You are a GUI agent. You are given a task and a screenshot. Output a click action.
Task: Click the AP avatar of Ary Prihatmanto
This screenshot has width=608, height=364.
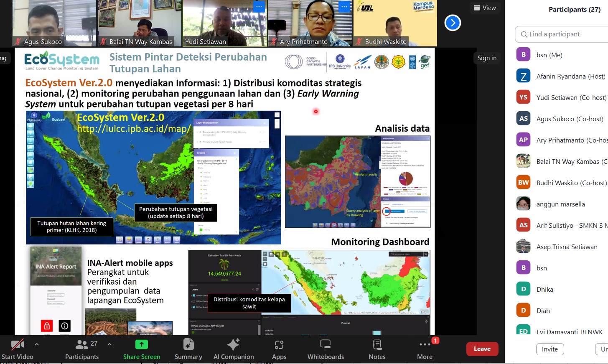[524, 140]
